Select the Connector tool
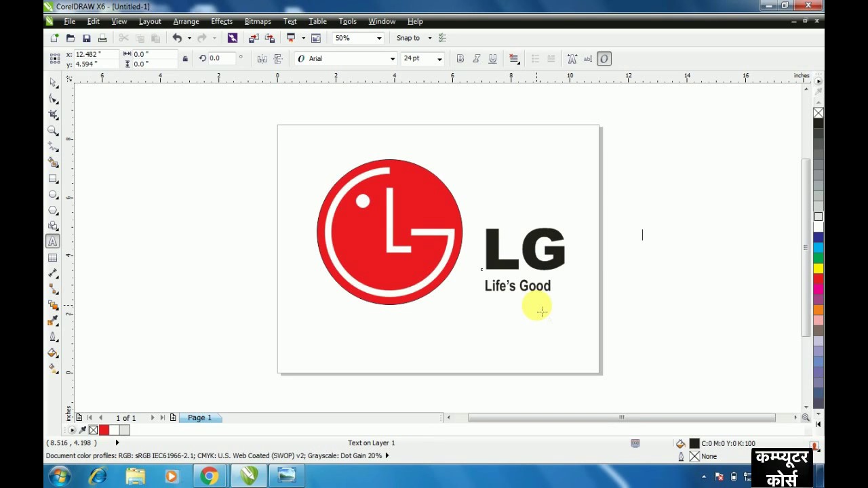The height and width of the screenshot is (488, 868). pos(53,289)
